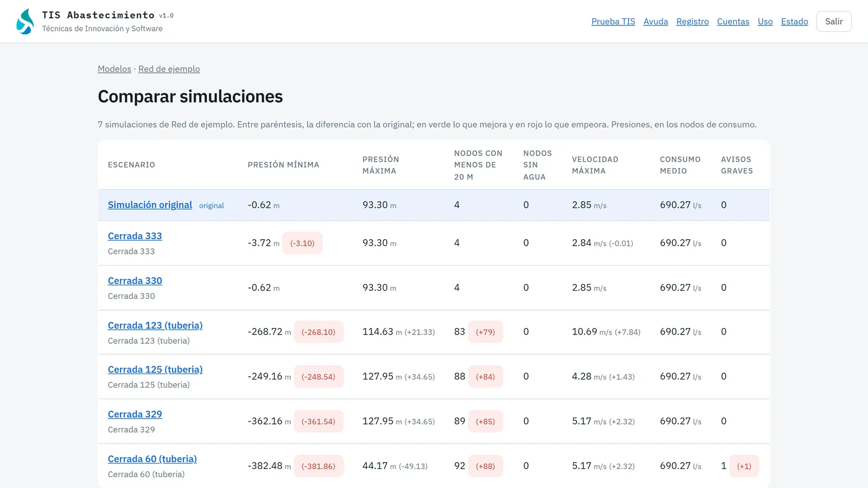
Task: Open the Simulación original scenario
Action: [150, 205]
